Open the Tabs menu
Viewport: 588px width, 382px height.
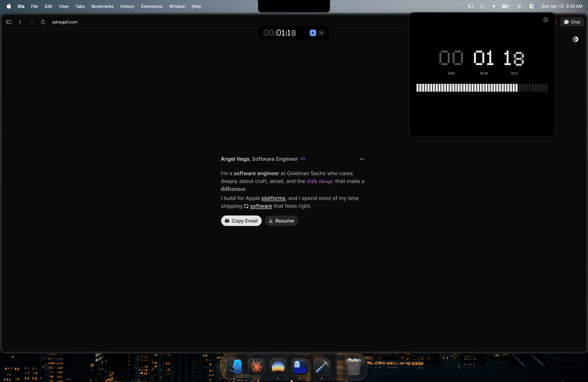click(80, 6)
